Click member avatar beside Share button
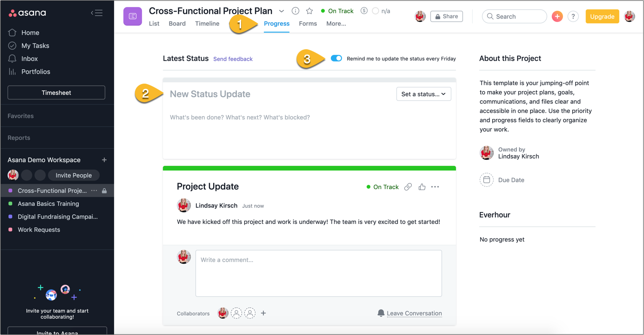644x335 pixels. (x=420, y=16)
